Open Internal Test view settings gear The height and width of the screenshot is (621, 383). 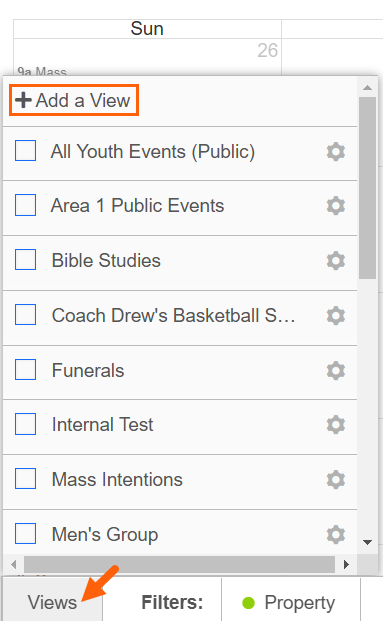[x=336, y=425]
